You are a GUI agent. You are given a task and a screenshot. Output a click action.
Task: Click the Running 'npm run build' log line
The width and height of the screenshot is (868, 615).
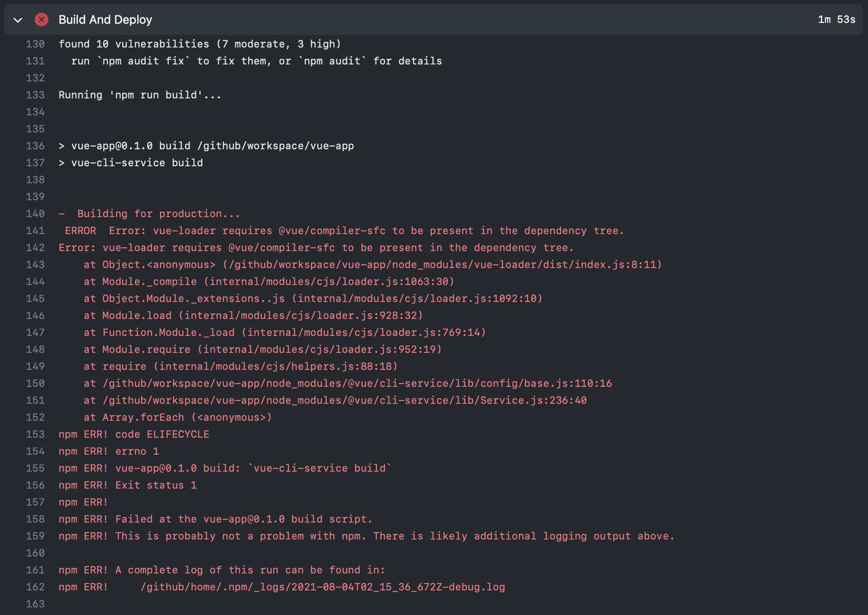[x=140, y=95]
